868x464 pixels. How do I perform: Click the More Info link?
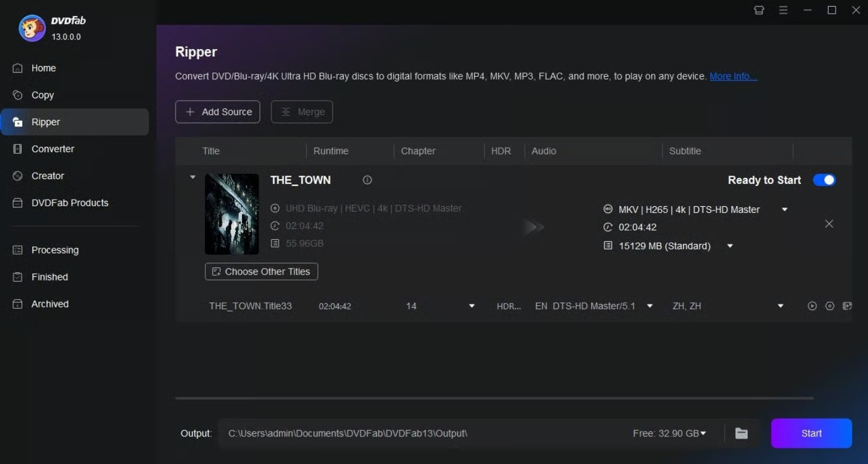[x=733, y=76]
